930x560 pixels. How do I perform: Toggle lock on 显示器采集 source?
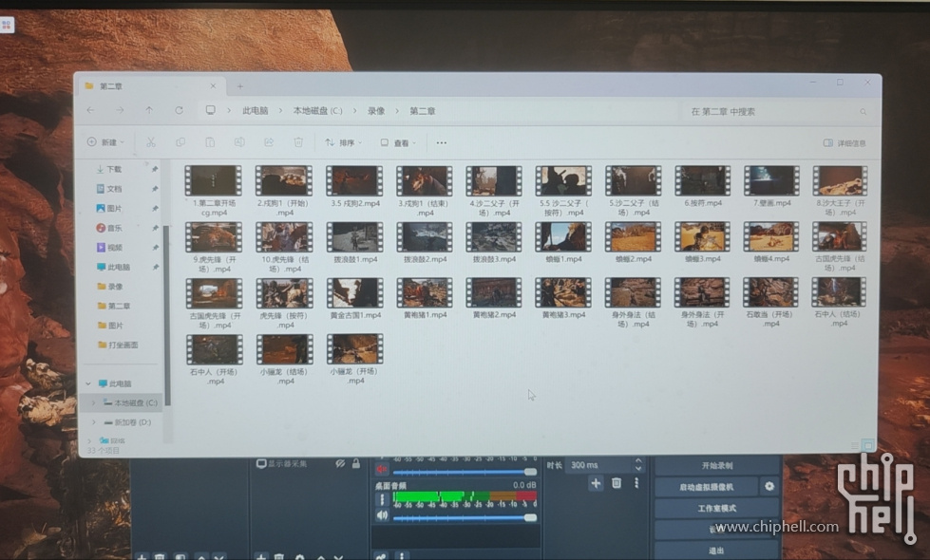coord(356,463)
